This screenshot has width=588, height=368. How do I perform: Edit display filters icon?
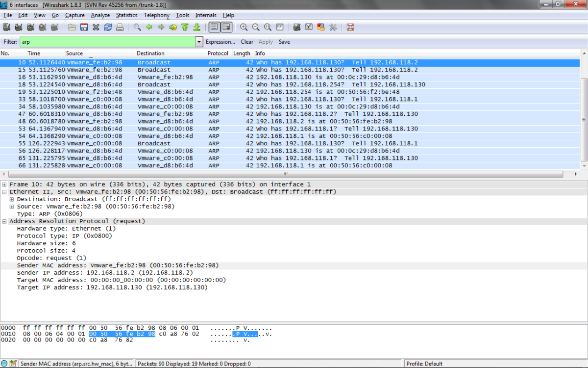click(309, 27)
